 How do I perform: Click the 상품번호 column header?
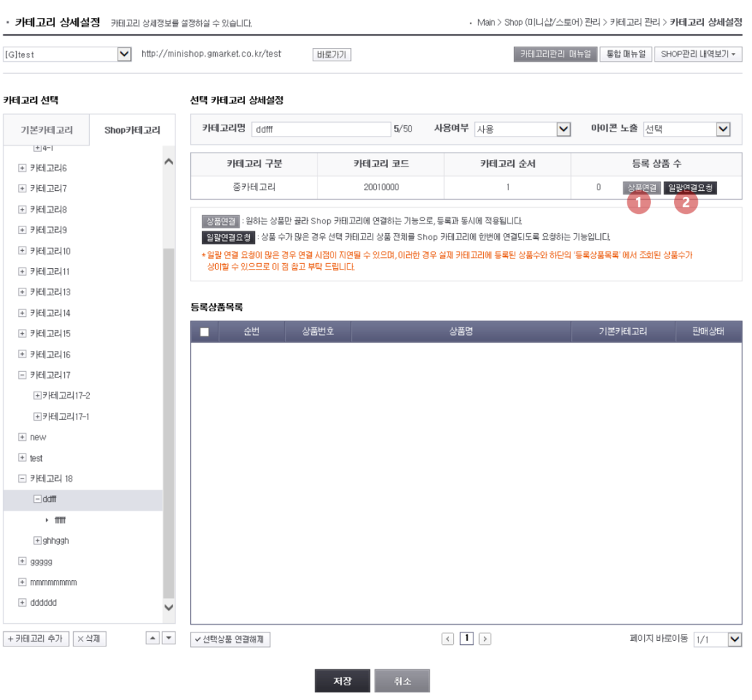(x=318, y=332)
